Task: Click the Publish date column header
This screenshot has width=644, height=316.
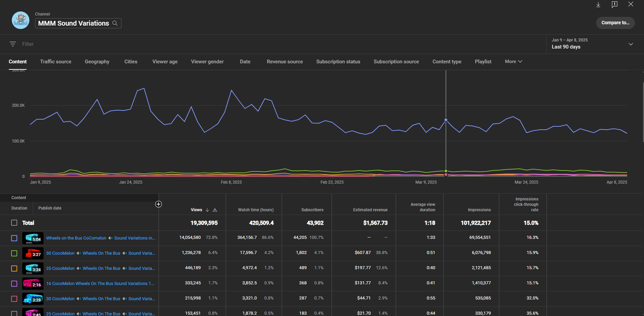Action: pos(50,208)
